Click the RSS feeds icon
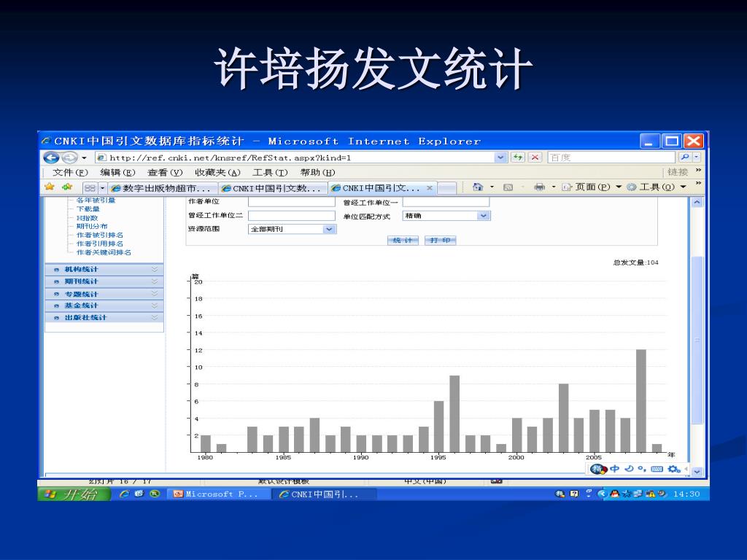Viewport: 747px width, 560px height. [x=508, y=187]
